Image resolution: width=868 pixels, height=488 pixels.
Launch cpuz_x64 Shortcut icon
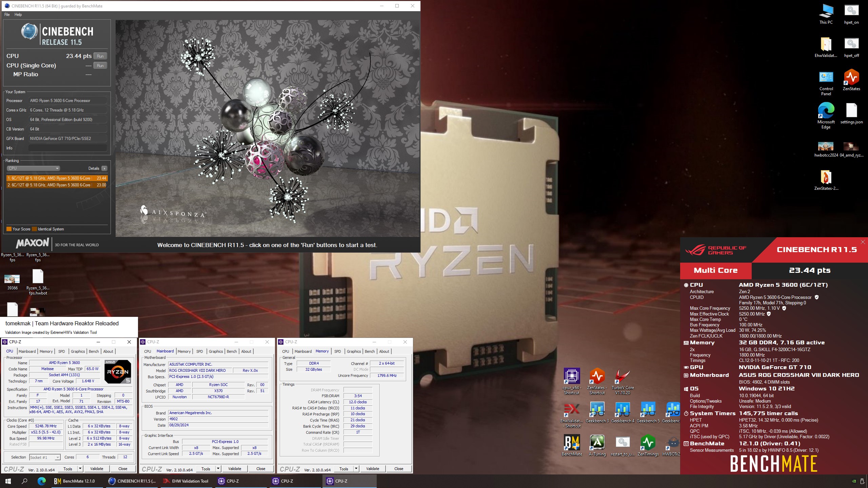pyautogui.click(x=572, y=382)
